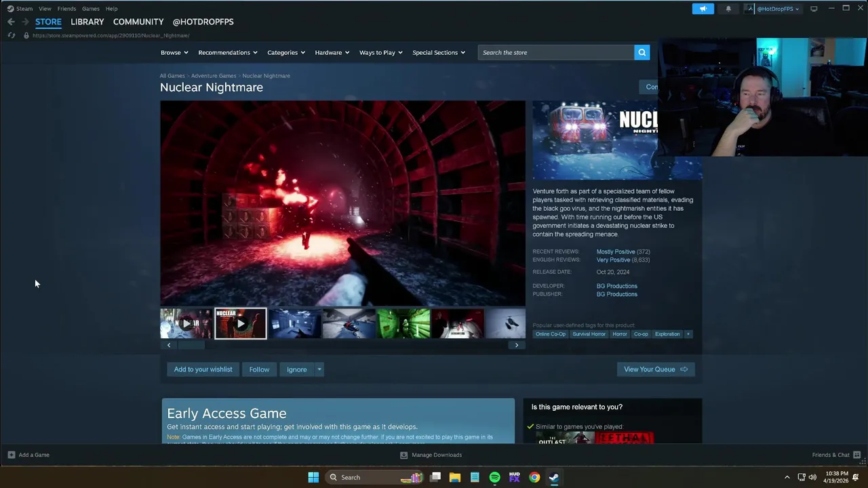Click the store search magnifier button
868x488 pixels.
[x=642, y=52]
